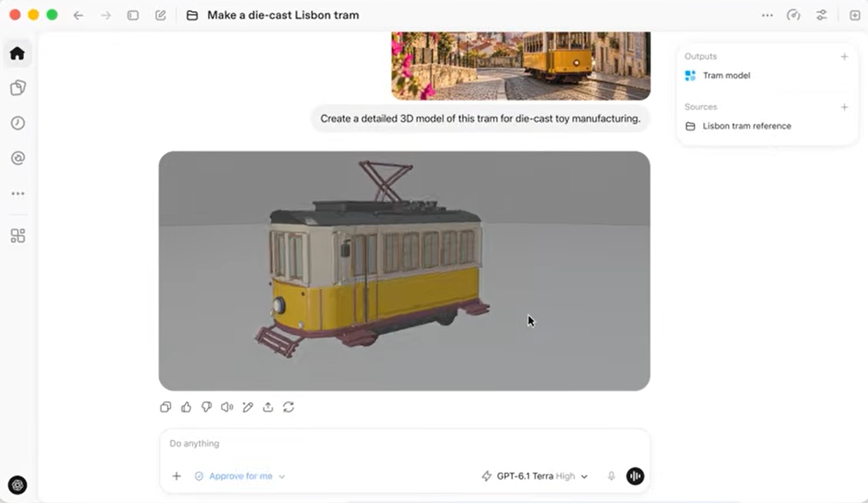Image resolution: width=868 pixels, height=503 pixels.
Task: Open the stacked pages icon in sidebar
Action: pyautogui.click(x=18, y=87)
